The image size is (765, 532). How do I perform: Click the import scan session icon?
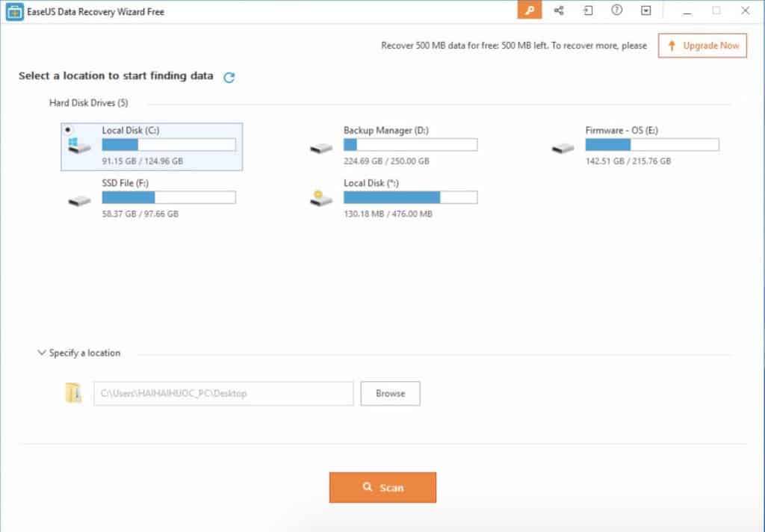588,10
